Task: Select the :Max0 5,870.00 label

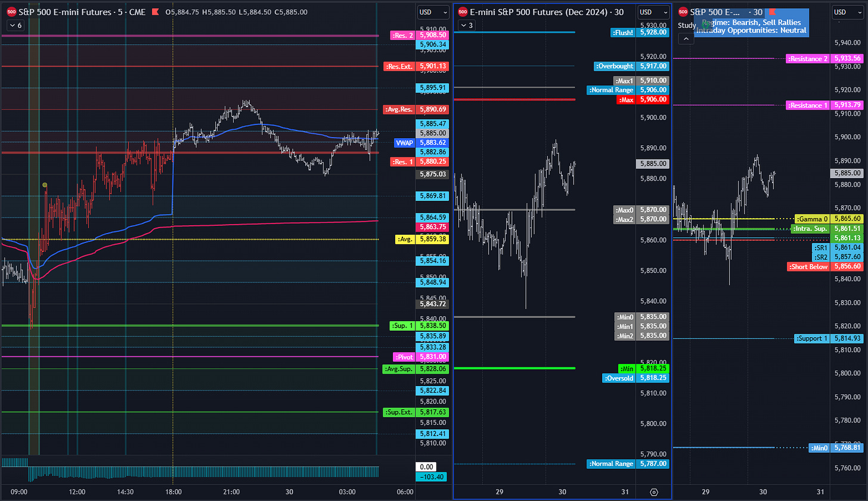Action: coord(641,210)
